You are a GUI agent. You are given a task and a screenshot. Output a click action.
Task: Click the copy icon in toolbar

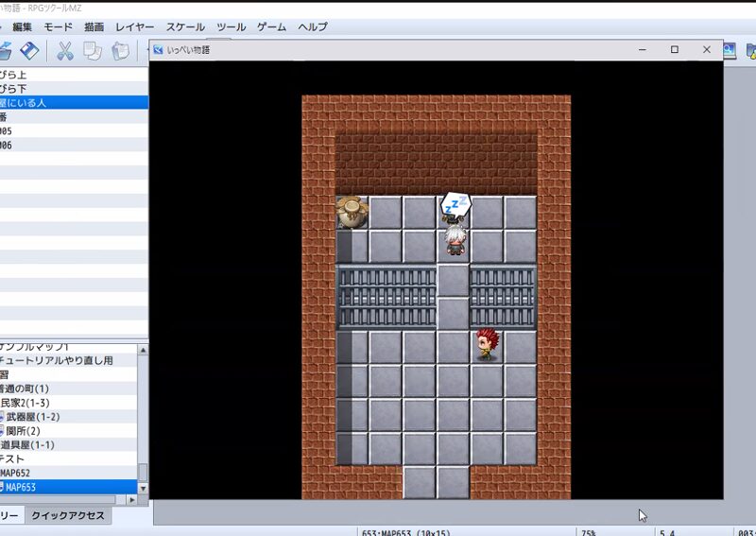click(93, 51)
